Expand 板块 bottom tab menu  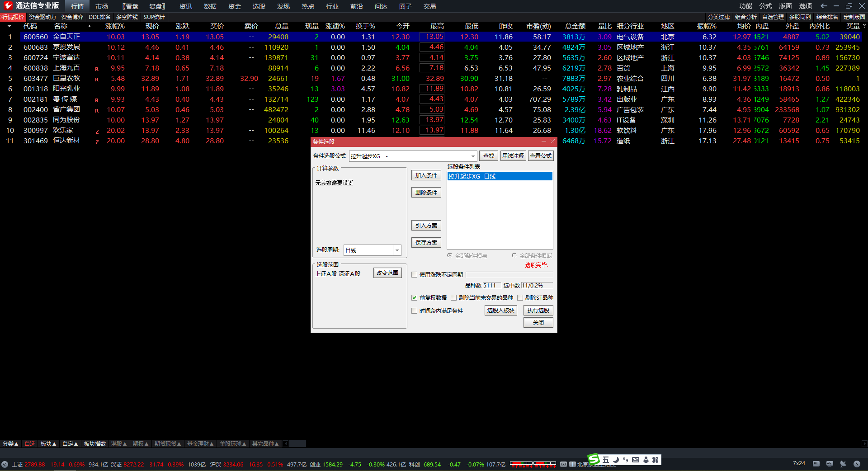(x=48, y=444)
